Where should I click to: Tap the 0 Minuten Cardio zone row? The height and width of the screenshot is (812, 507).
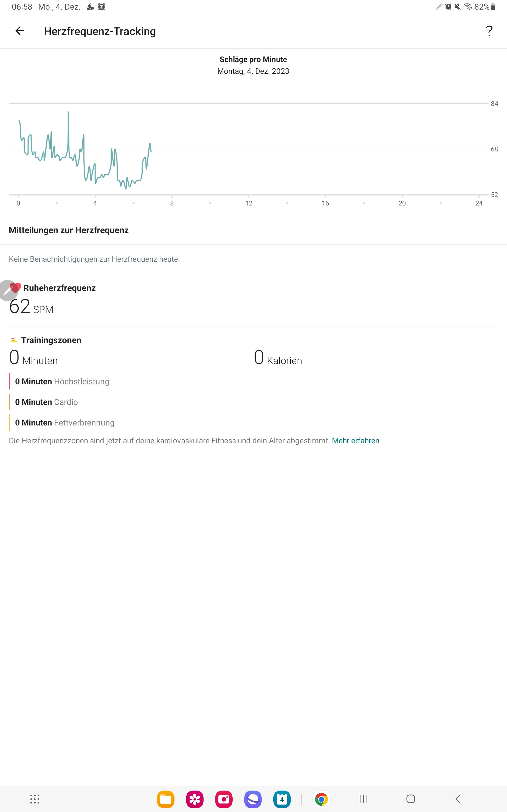click(x=46, y=402)
